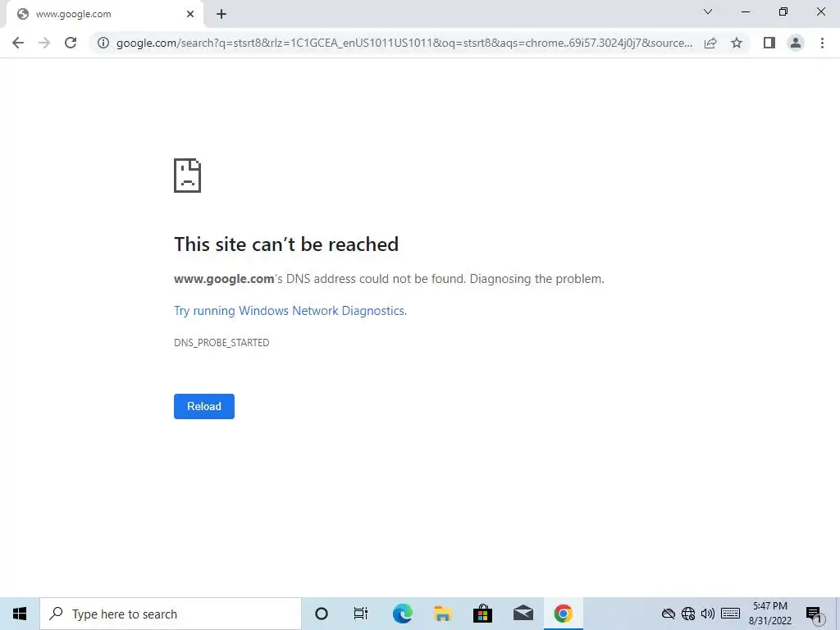
Task: Click the blue Reload button
Action: click(x=204, y=406)
